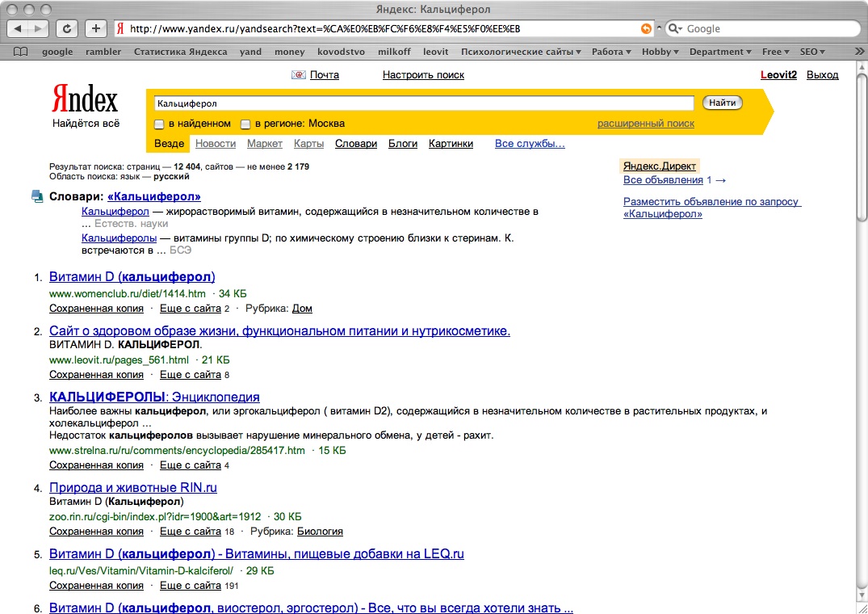
Task: Open the bookmarks book icon
Action: (x=21, y=52)
